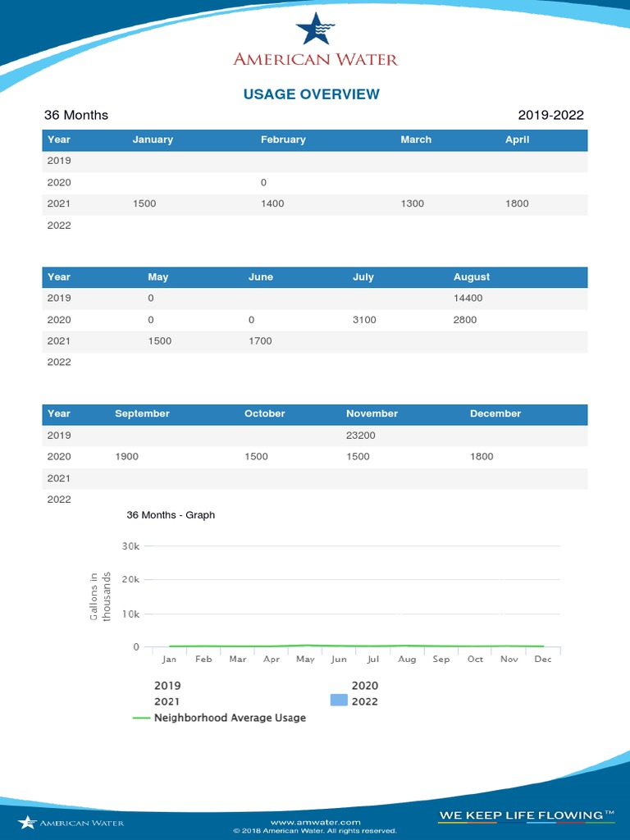This screenshot has width=630, height=840.
Task: Click the 2020 August value 2800
Action: coord(464,320)
